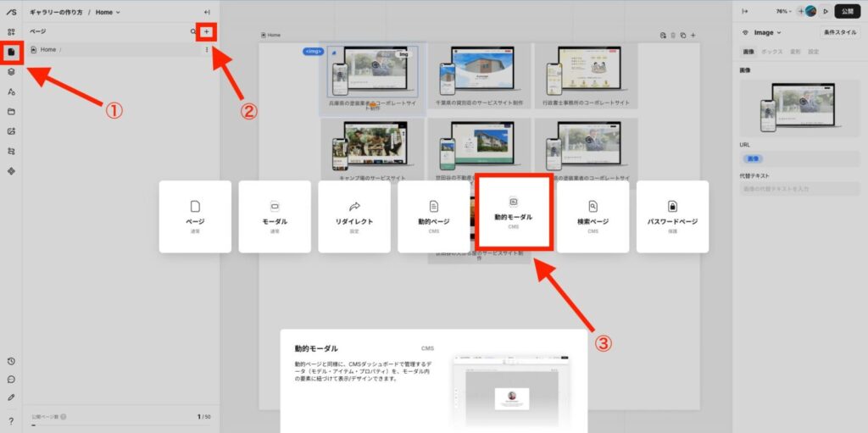868x433 pixels.
Task: Collapse the left panel with arrow icon
Action: (207, 12)
